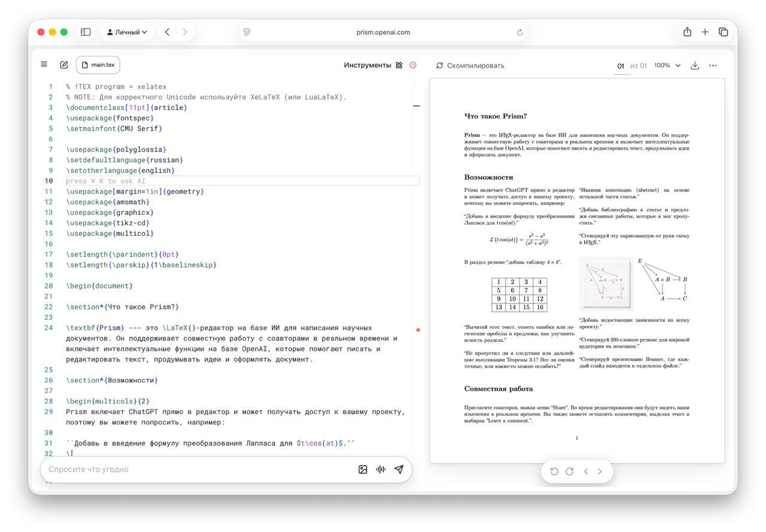
Task: Show Safari tab overview
Action: [x=723, y=32]
